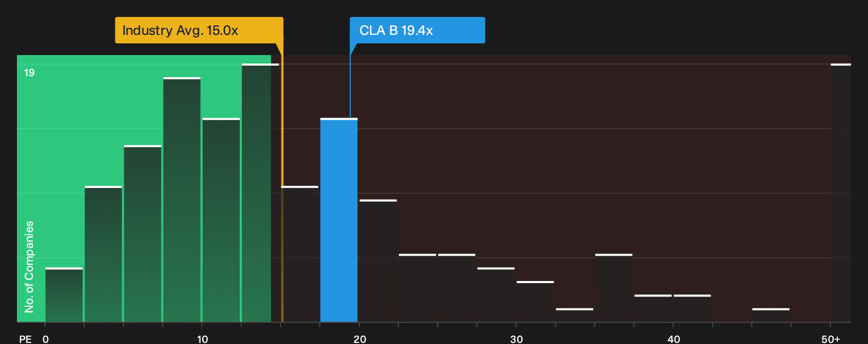Click the '40' x-axis tick label
This screenshot has width=868, height=344.
coord(673,339)
